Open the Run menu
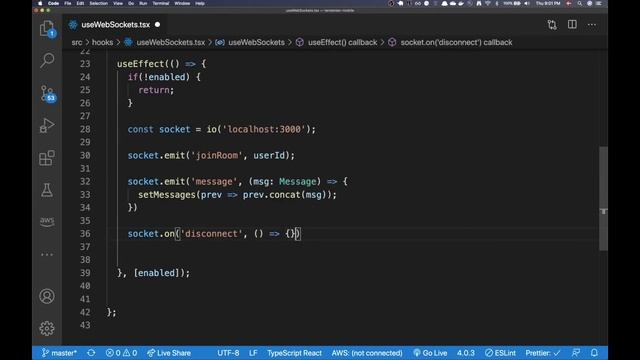This screenshot has height=360, width=640. coord(143,3)
